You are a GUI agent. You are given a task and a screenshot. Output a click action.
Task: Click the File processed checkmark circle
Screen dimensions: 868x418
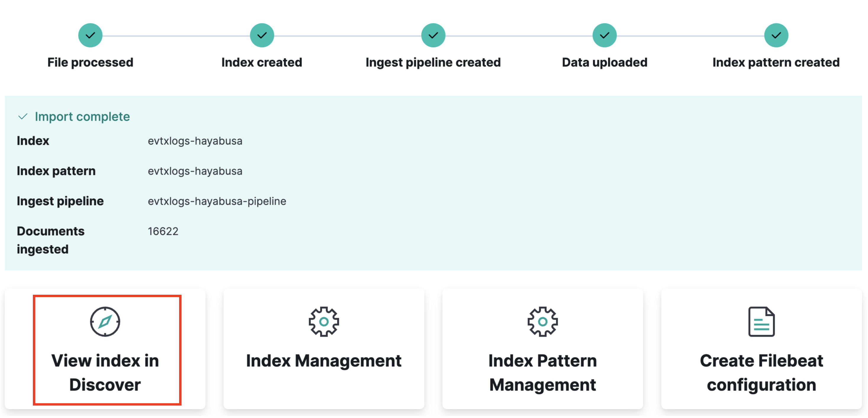click(x=90, y=35)
